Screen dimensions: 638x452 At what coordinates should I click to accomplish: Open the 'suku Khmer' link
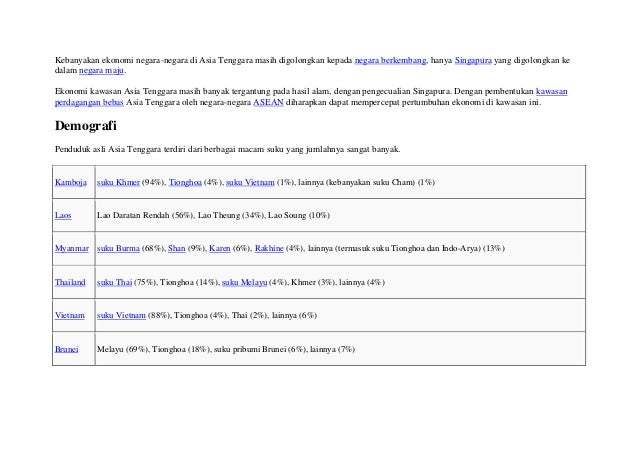(118, 182)
